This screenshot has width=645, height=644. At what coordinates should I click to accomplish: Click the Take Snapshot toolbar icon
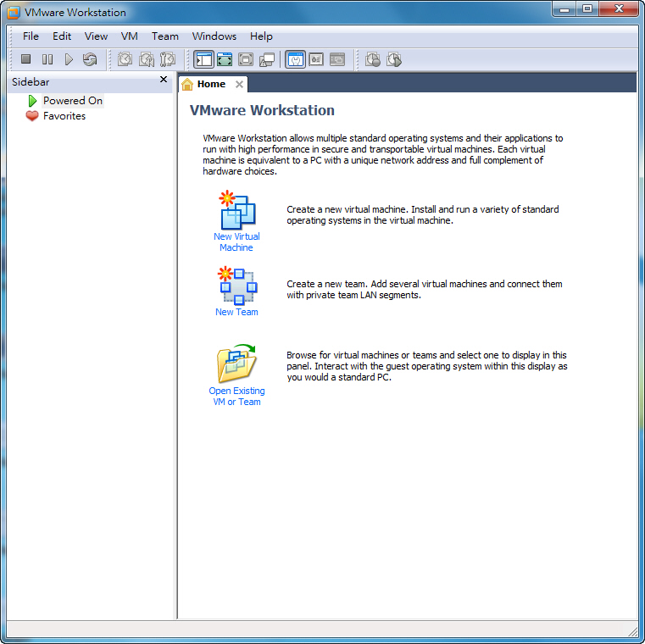(125, 59)
